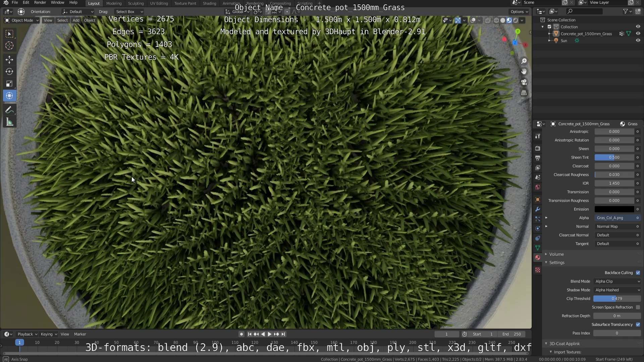The height and width of the screenshot is (362, 644).
Task: Select the Rotate tool
Action: (x=9, y=72)
